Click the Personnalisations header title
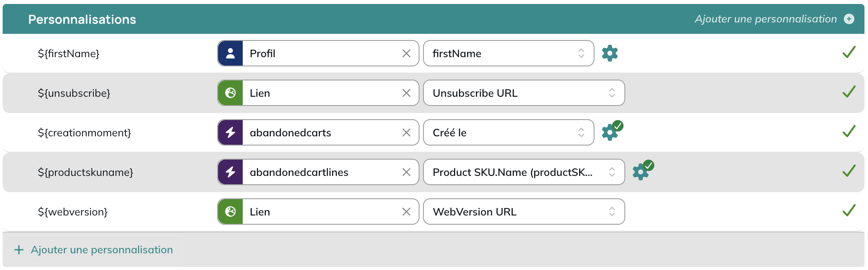Screen dimensions: 868x270 (x=82, y=19)
